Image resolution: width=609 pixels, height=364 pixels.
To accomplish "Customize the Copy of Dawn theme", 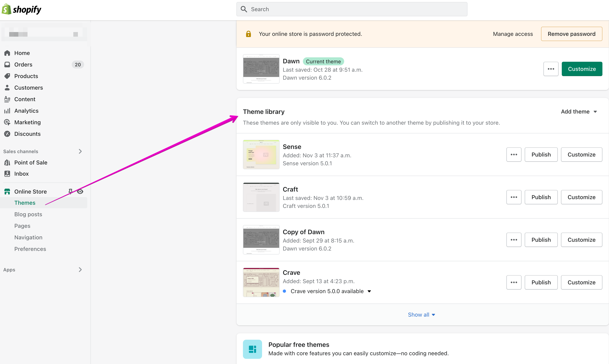I will coord(581,240).
